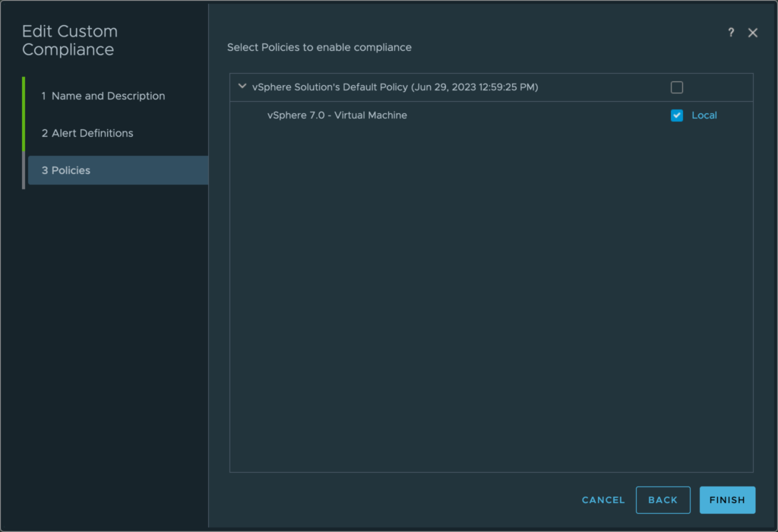
Task: Click the Back button
Action: pos(663,500)
